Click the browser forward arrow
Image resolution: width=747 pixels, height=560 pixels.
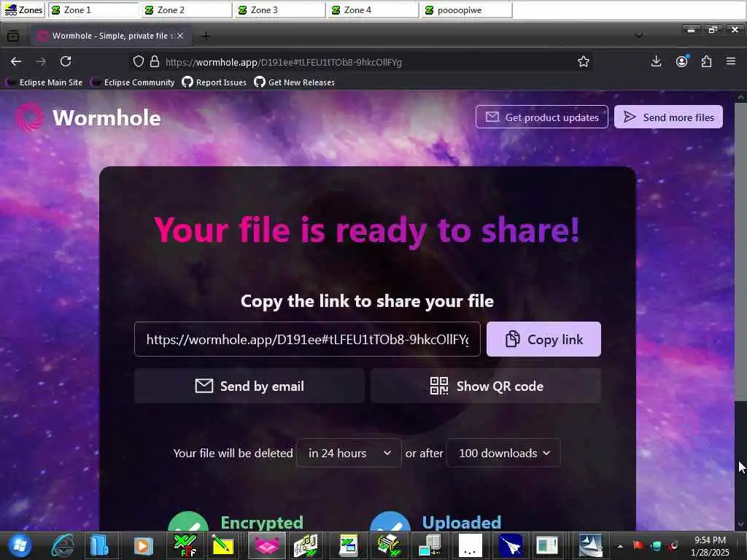click(41, 61)
